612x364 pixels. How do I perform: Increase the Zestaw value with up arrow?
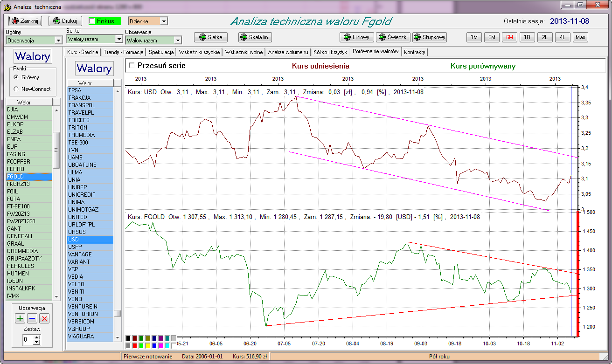[37, 337]
